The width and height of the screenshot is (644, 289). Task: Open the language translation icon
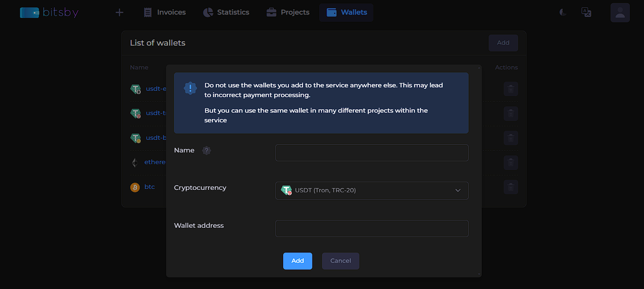pyautogui.click(x=586, y=13)
